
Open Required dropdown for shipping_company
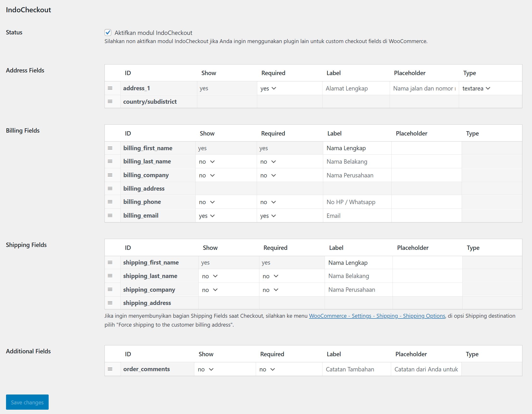click(x=270, y=290)
